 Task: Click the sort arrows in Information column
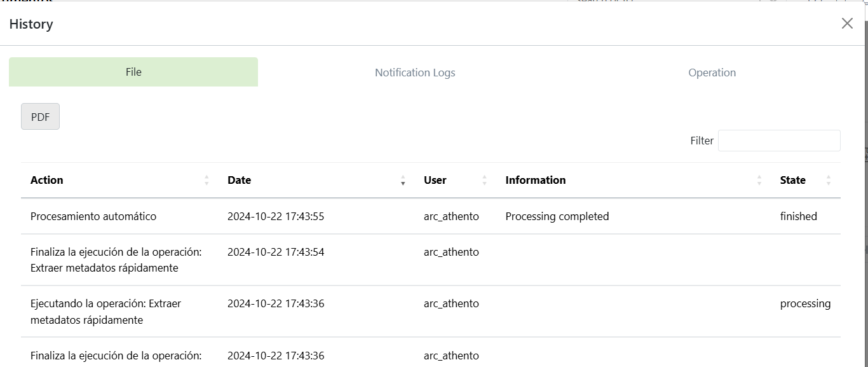click(x=759, y=181)
